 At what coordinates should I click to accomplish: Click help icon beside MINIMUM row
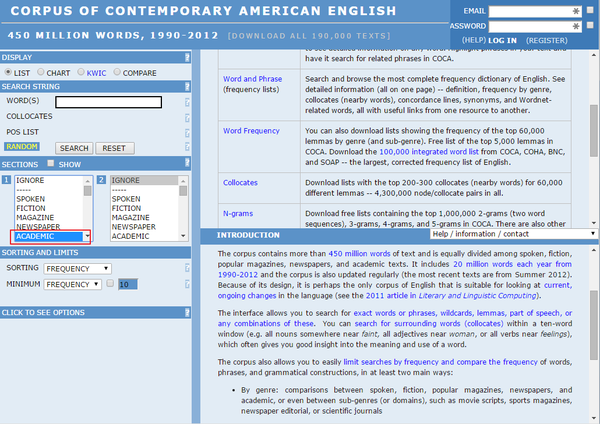click(x=187, y=284)
